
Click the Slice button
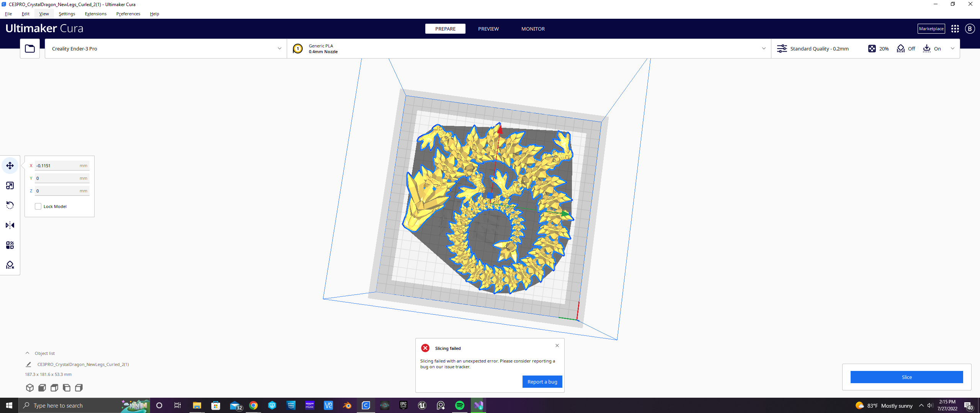coord(906,377)
